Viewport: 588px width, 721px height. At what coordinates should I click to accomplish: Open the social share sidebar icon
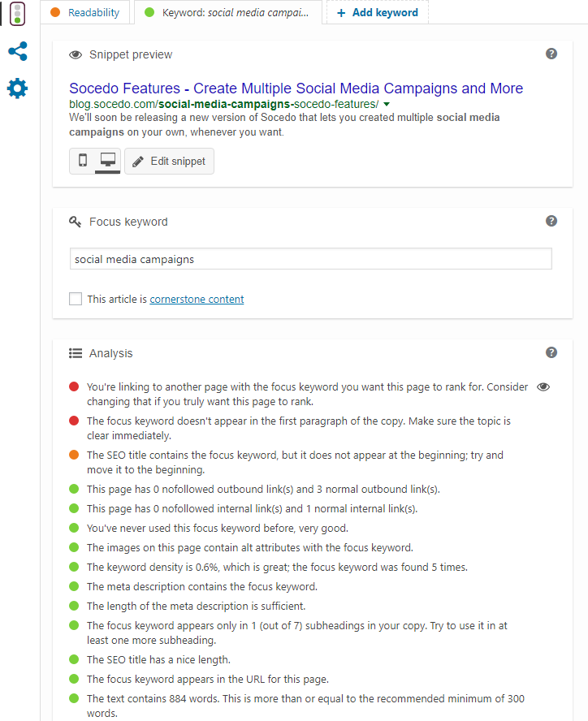(x=18, y=51)
